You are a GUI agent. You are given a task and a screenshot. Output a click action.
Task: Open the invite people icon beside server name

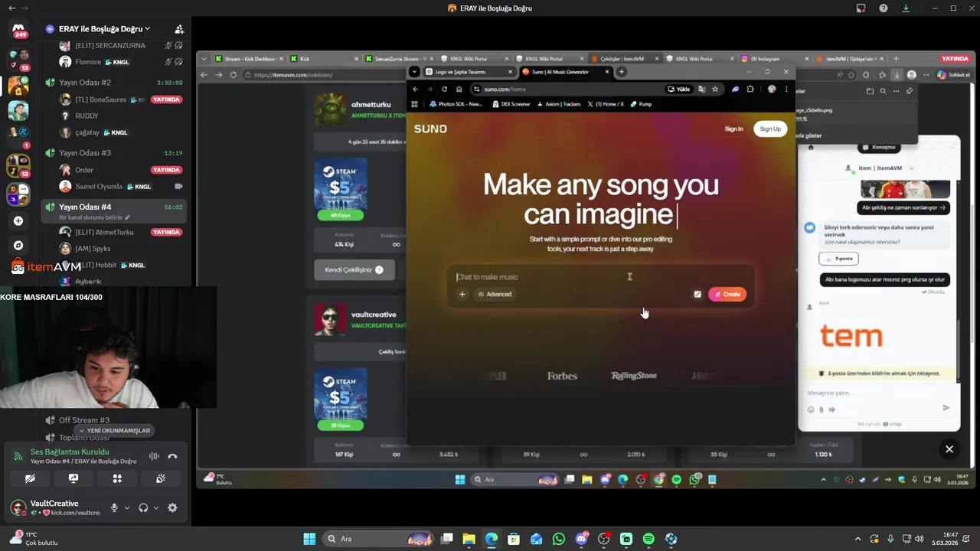[178, 29]
